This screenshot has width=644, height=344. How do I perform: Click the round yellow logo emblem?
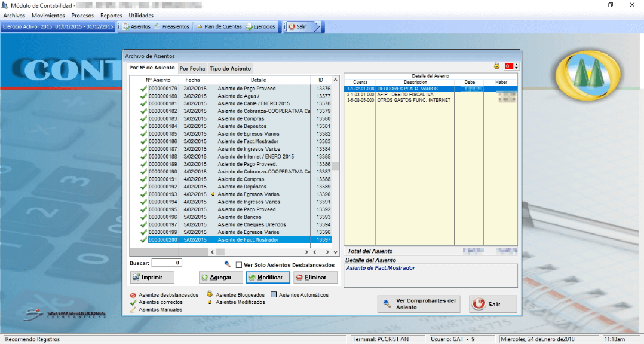coord(588,75)
